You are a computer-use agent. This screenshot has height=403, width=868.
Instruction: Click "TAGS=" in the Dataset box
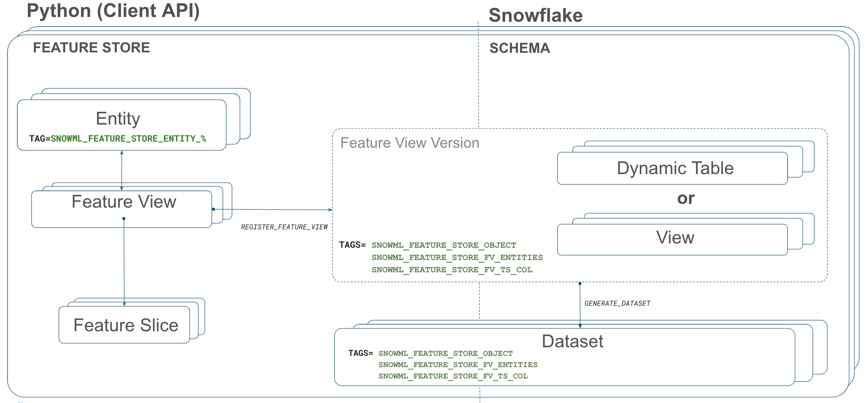coord(361,353)
